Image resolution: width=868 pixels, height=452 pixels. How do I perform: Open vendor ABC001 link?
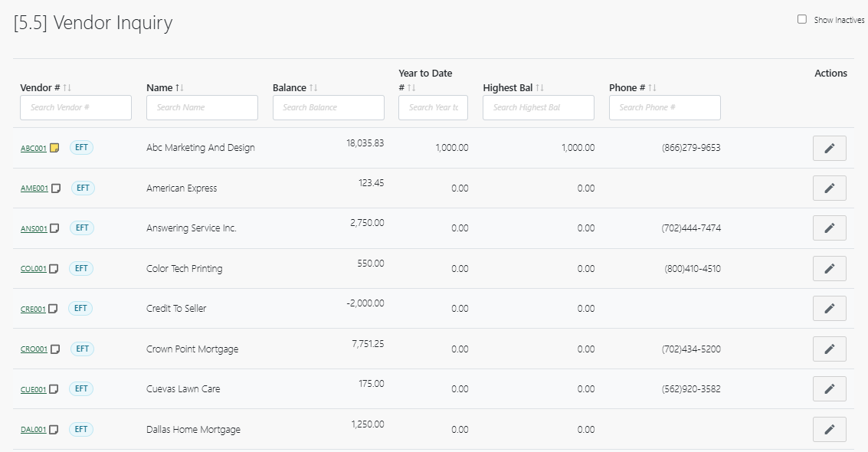(34, 147)
